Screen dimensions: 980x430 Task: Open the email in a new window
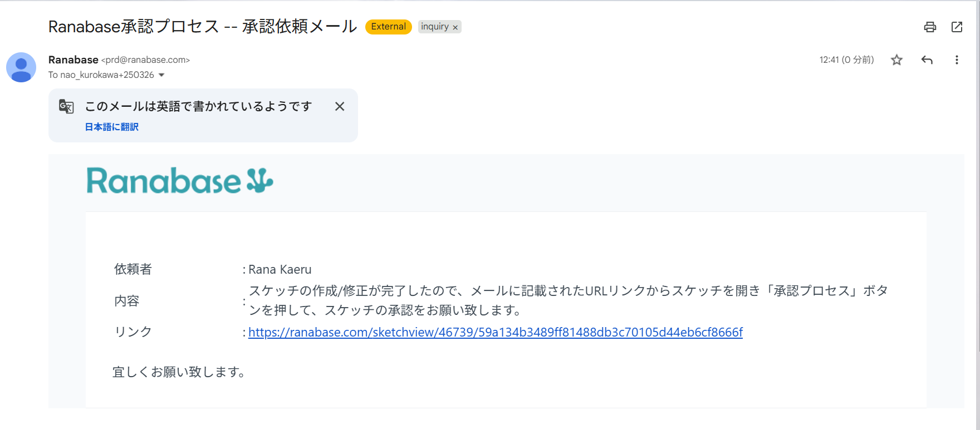click(x=957, y=27)
